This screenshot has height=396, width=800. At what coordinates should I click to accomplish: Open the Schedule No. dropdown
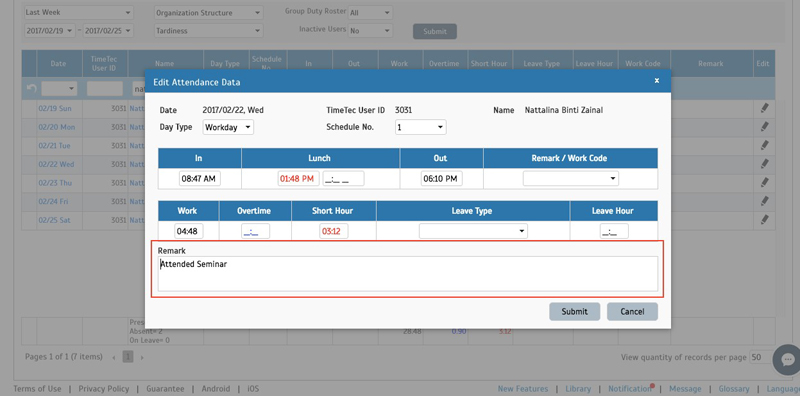pyautogui.click(x=420, y=127)
